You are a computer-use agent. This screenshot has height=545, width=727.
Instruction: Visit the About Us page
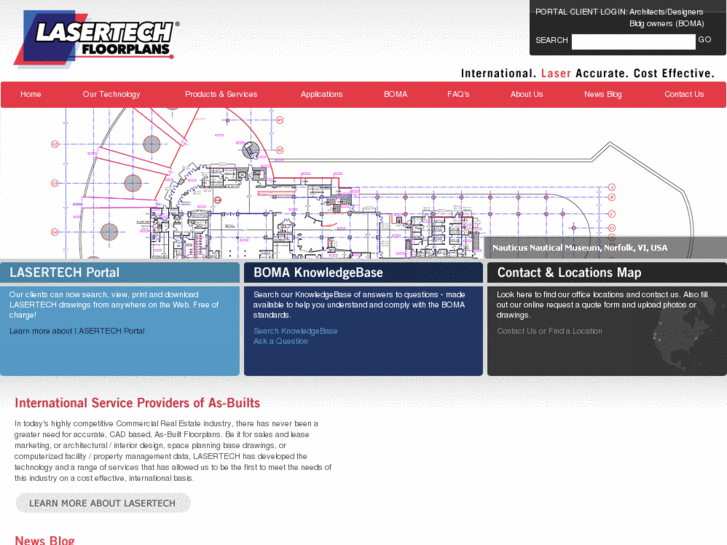coord(527,94)
